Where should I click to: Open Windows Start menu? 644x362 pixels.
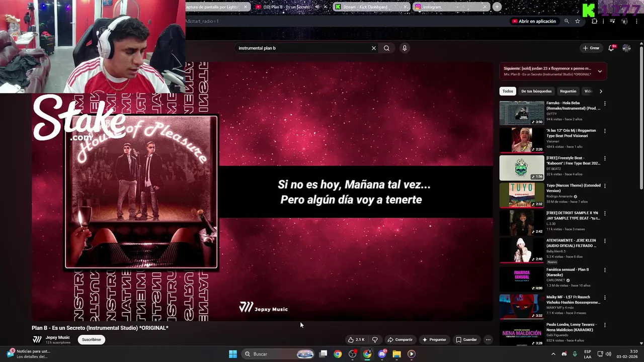pyautogui.click(x=233, y=354)
